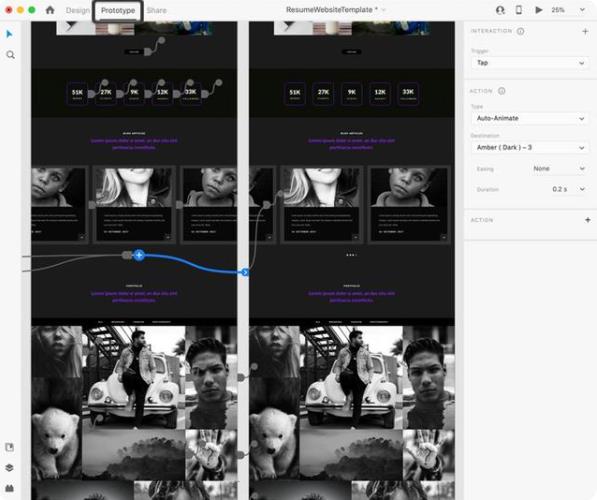Click the 9K stat box on right artboard
This screenshot has width=597, height=500.
tap(351, 93)
